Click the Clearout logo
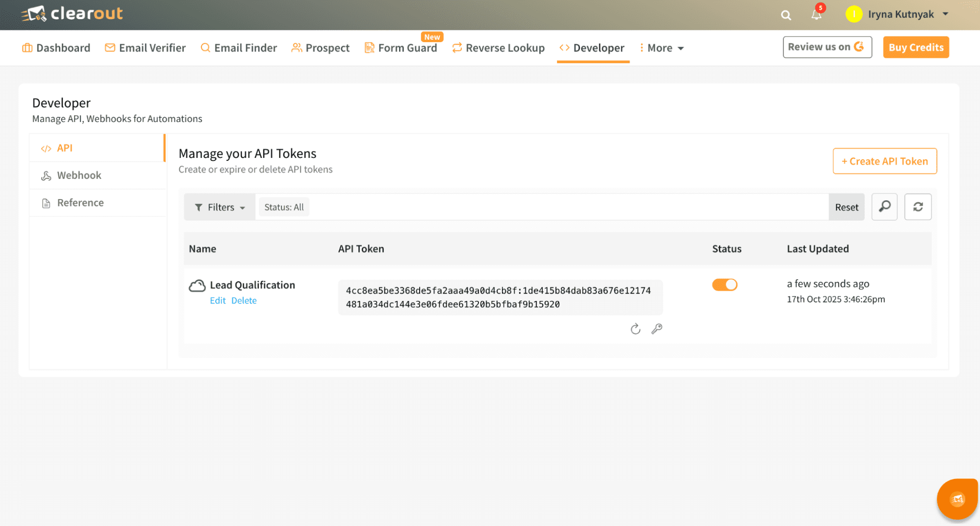 [73, 14]
